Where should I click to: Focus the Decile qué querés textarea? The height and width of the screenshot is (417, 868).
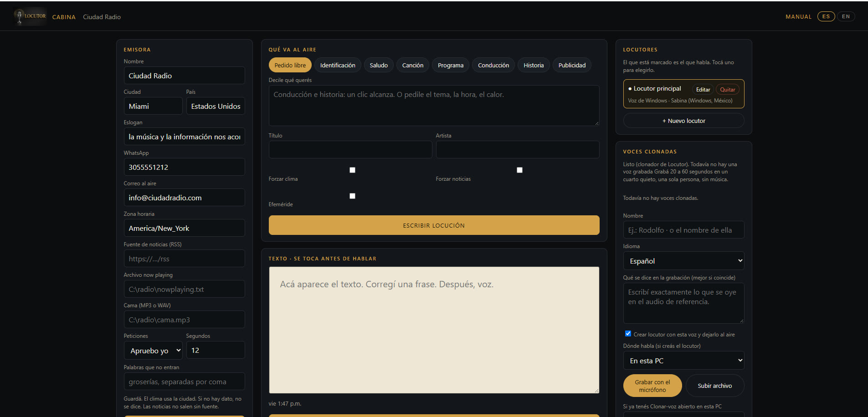pyautogui.click(x=434, y=106)
